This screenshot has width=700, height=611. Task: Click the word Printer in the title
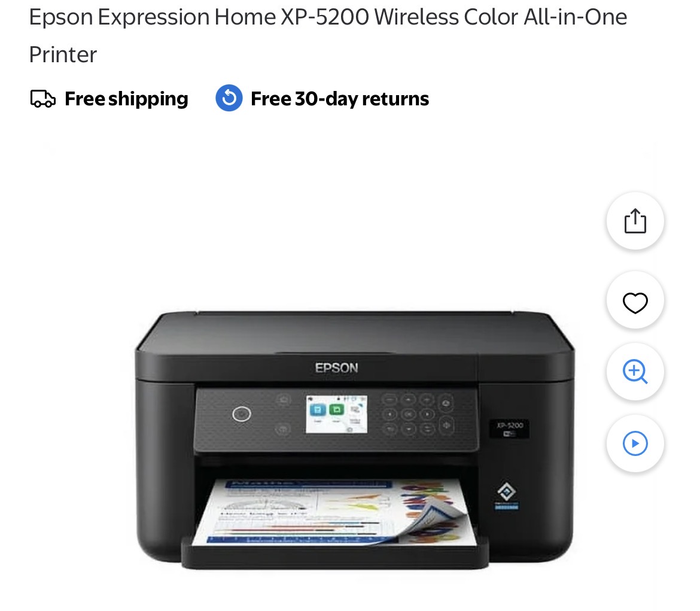pyautogui.click(x=63, y=55)
